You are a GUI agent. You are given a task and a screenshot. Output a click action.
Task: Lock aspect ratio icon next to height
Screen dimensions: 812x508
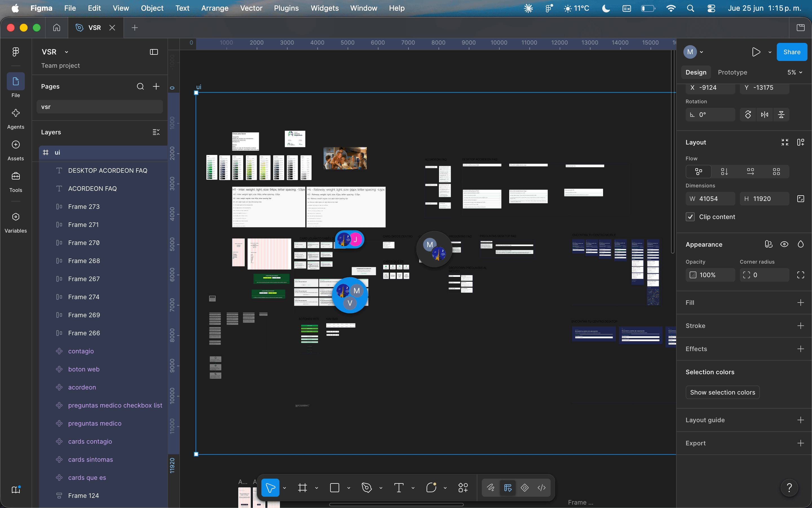(x=801, y=199)
